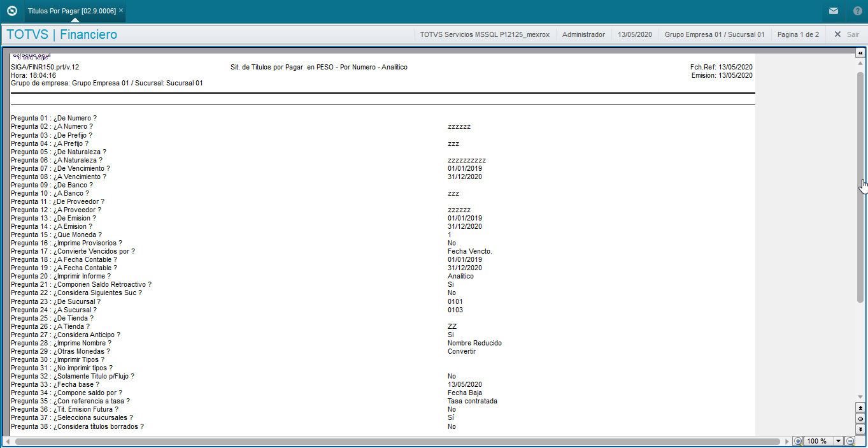Click the 0103 value of ¿A Sucursal ?

[x=455, y=310]
